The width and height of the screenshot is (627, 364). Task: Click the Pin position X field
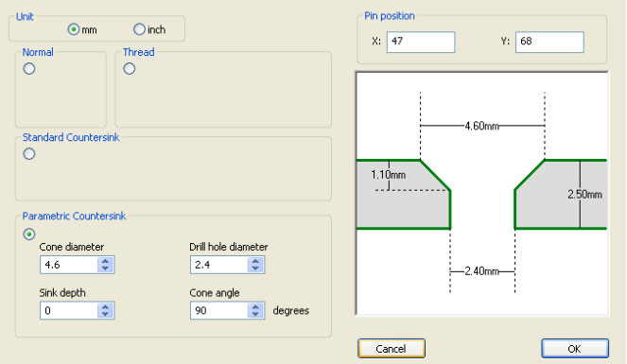(x=421, y=42)
